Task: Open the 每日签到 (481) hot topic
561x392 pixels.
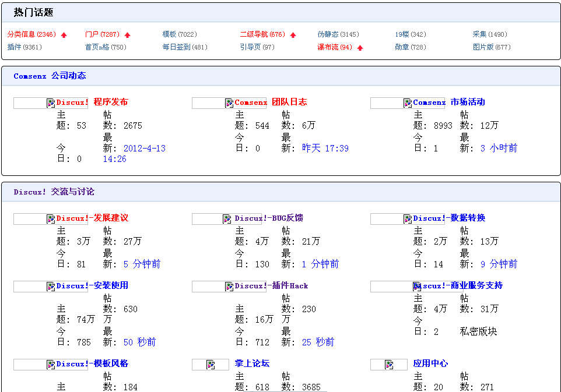Action: [x=185, y=47]
